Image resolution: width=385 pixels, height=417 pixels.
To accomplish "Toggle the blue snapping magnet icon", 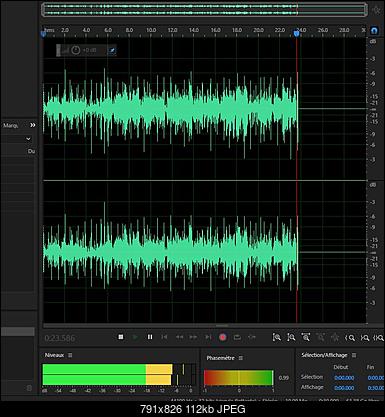I will click(374, 31).
